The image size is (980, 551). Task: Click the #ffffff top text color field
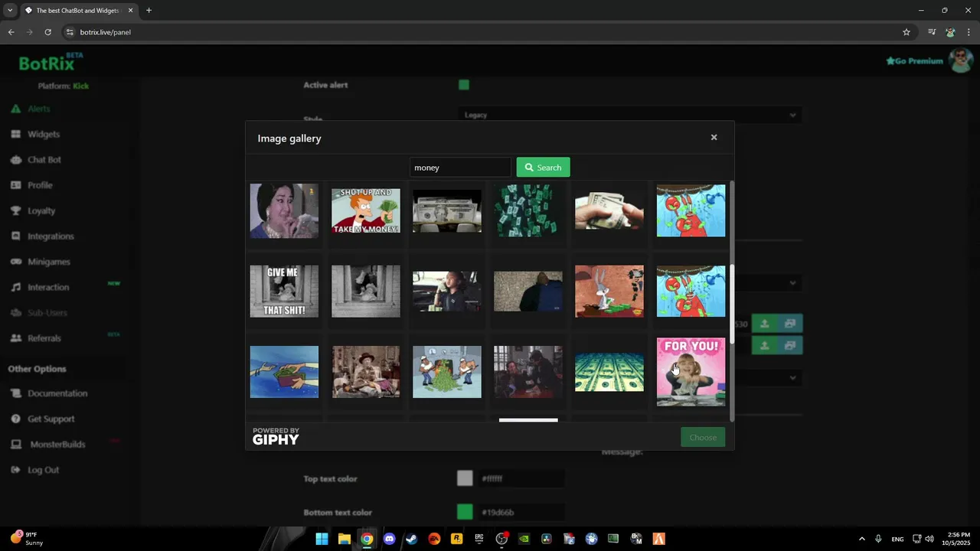tap(521, 478)
